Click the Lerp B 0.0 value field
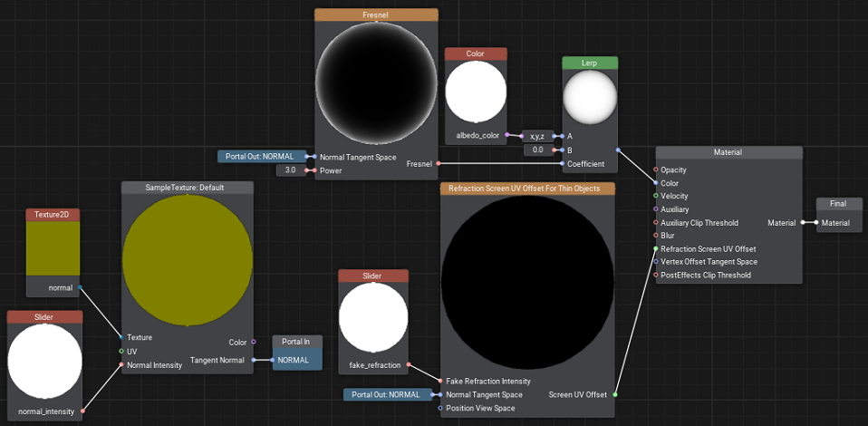Screen dimensions: 868x426 point(537,150)
